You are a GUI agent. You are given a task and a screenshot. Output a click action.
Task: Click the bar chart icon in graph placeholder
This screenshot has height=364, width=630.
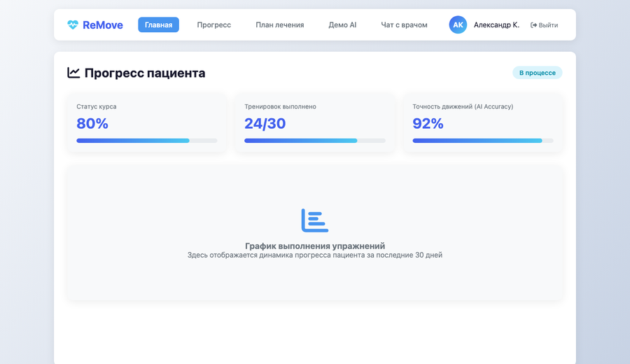click(315, 220)
